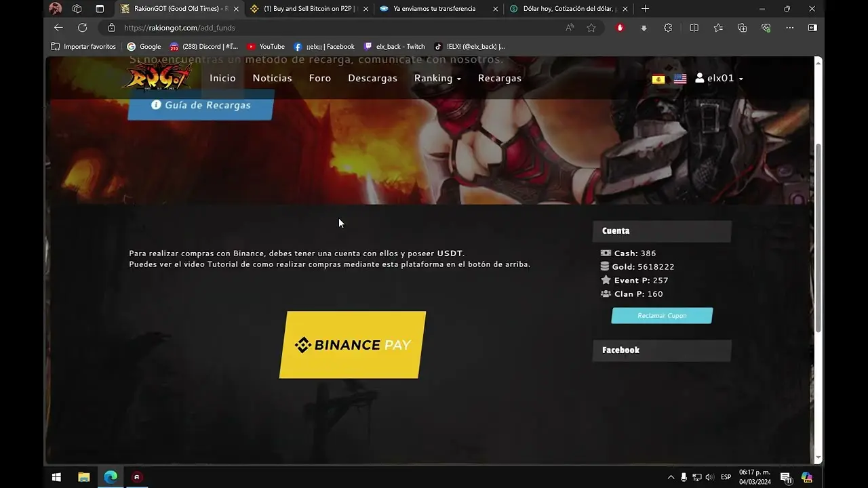Add this page to favorites with the star
The height and width of the screenshot is (488, 868).
(591, 28)
